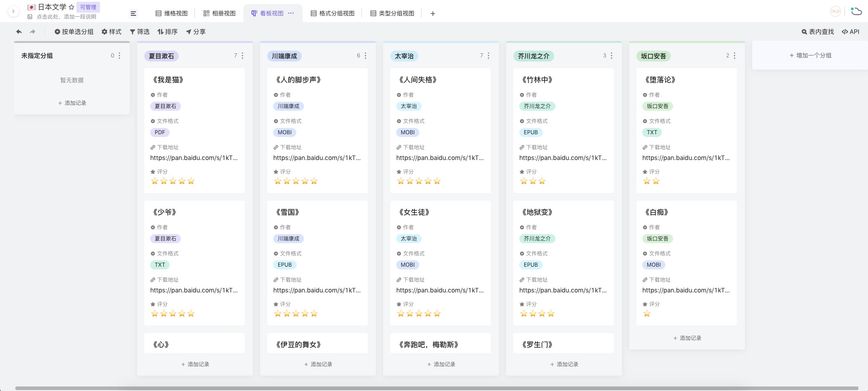
Task: Add record at bottom of 夏目漱石 column
Action: [x=195, y=364]
